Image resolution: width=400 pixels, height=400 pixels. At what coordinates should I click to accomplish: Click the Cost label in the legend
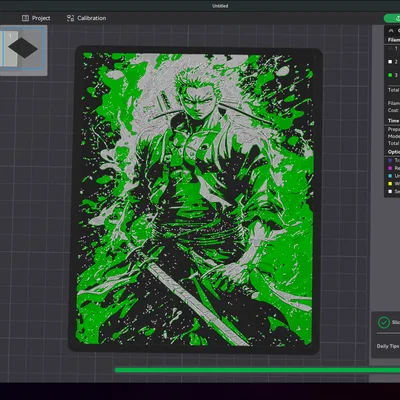(393, 110)
